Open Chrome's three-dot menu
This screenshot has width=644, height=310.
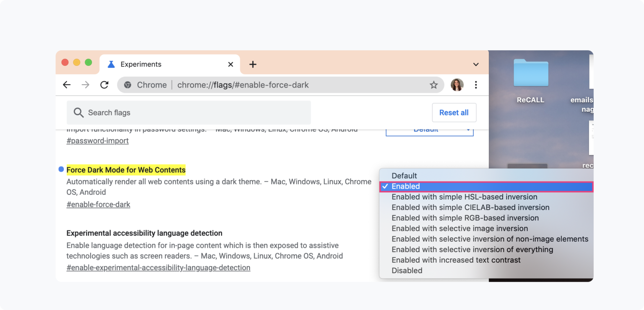coord(476,85)
